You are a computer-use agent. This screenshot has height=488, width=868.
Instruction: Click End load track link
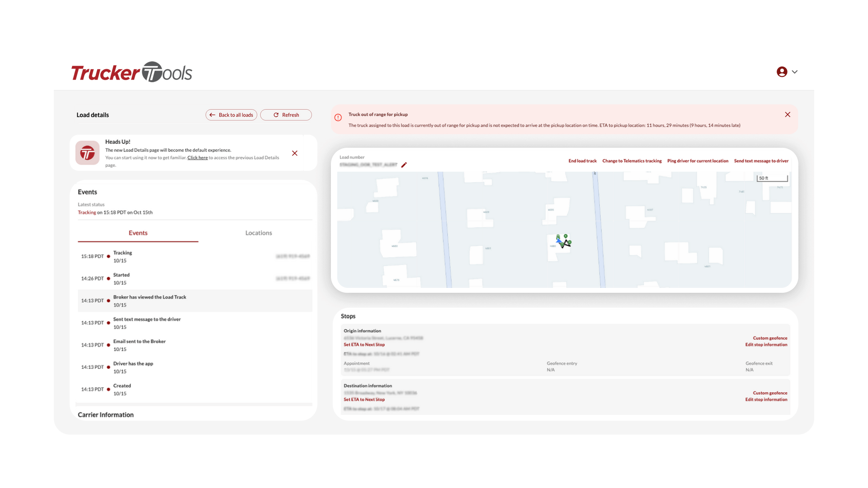tap(582, 161)
